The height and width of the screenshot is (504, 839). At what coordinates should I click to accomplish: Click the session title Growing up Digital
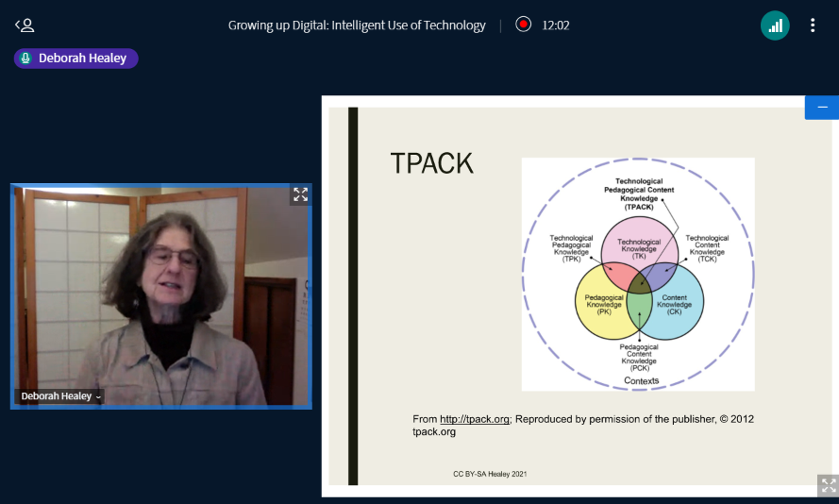(x=357, y=25)
